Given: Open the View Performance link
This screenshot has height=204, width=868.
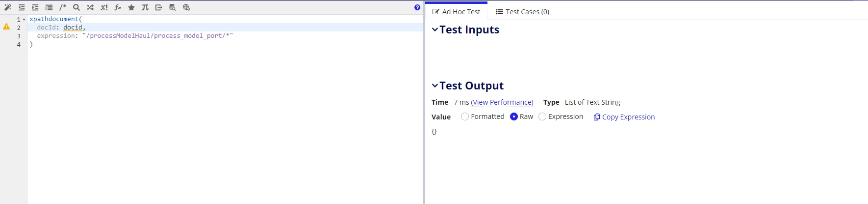Looking at the screenshot, I should pos(502,102).
